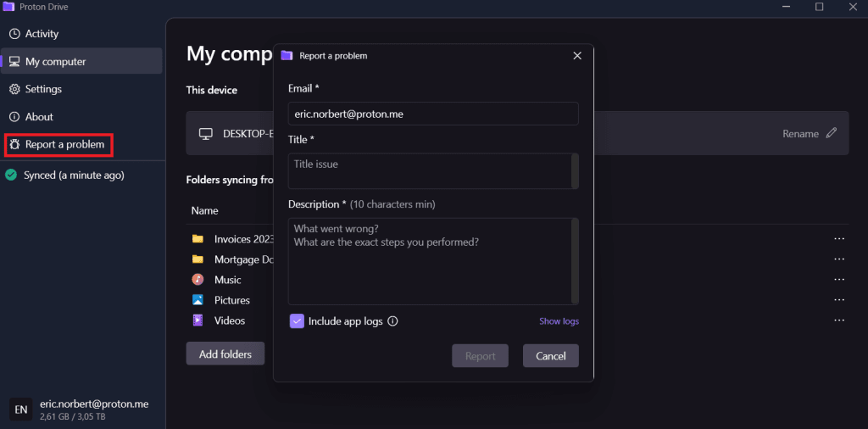Click the Email input field
The height and width of the screenshot is (429, 868).
(433, 114)
